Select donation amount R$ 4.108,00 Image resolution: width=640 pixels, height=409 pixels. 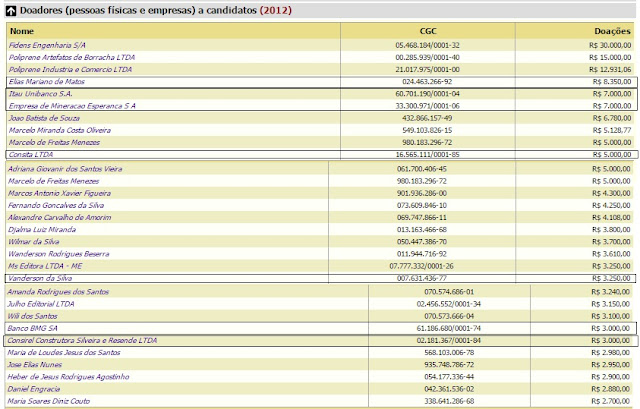pos(611,218)
